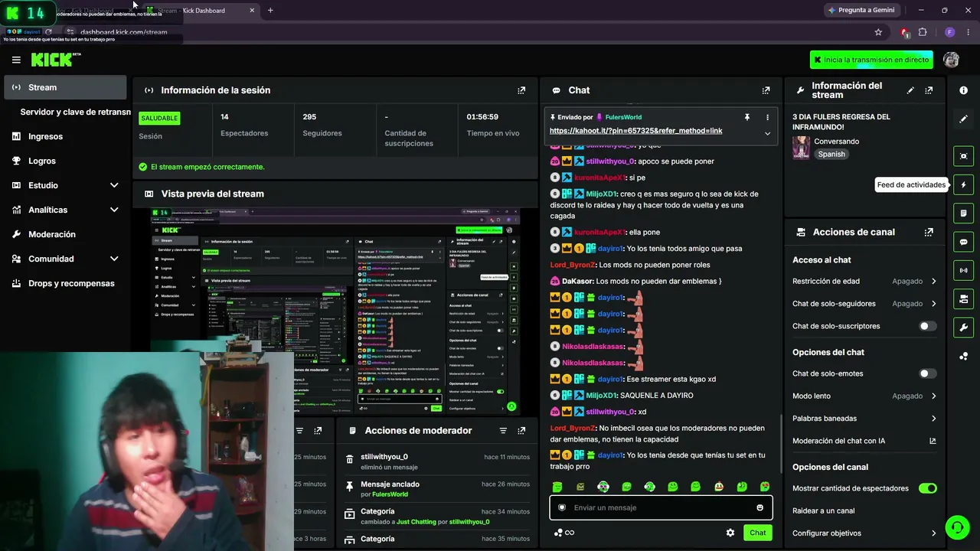Viewport: 980px width, 551px height.
Task: Open Restricción de edad options
Action: pos(865,281)
